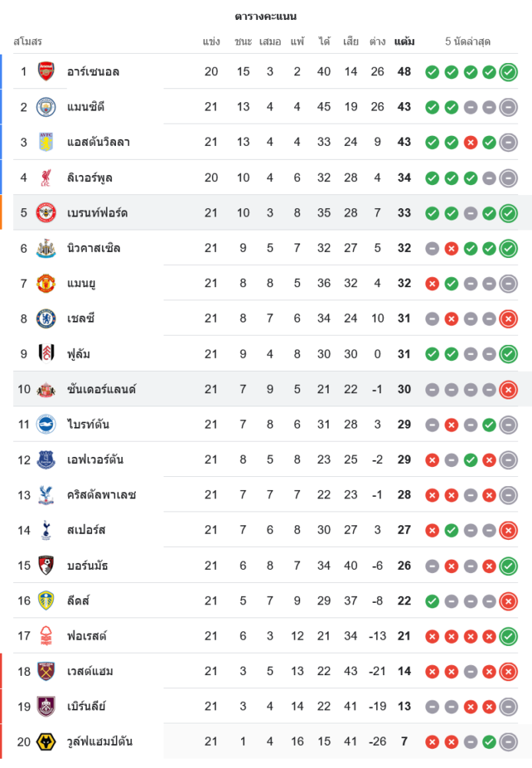The width and height of the screenshot is (532, 768).
Task: Click Arsenal's latest win result circle
Action: click(x=507, y=72)
